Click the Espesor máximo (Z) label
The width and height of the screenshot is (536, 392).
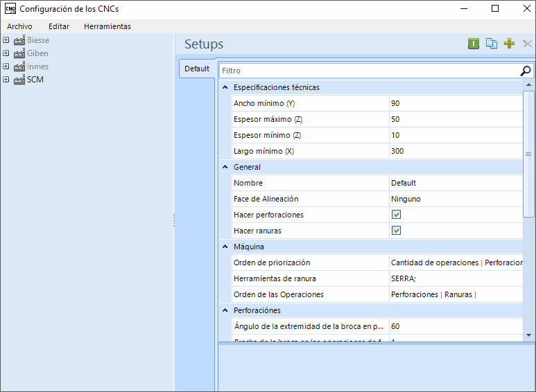click(x=268, y=119)
